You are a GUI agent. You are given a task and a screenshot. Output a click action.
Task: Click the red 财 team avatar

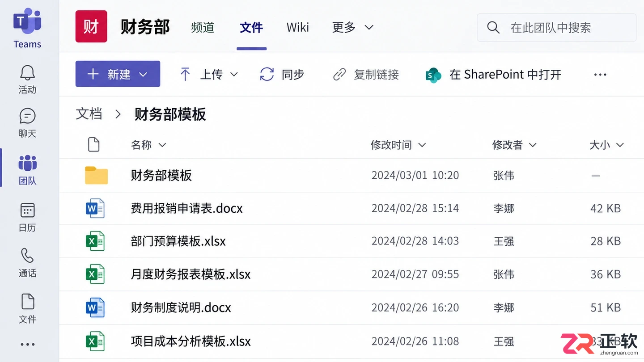pyautogui.click(x=91, y=26)
